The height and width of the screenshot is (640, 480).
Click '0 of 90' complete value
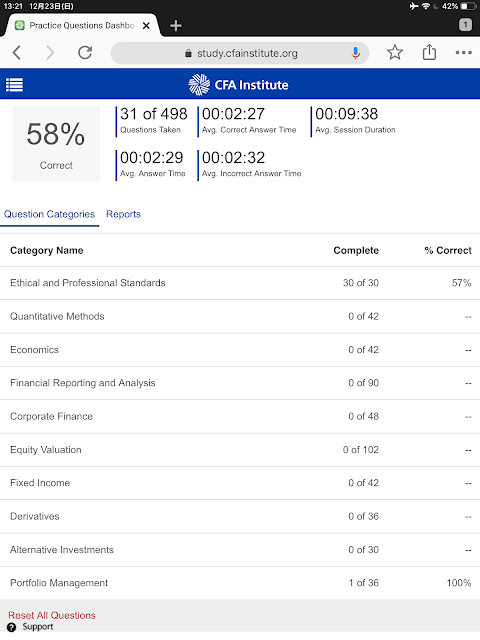(x=364, y=383)
